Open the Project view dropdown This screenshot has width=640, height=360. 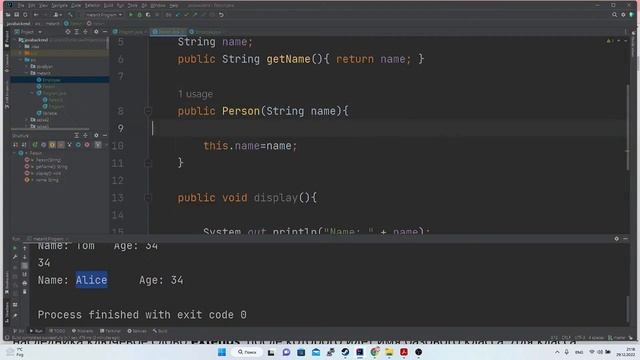coord(29,32)
